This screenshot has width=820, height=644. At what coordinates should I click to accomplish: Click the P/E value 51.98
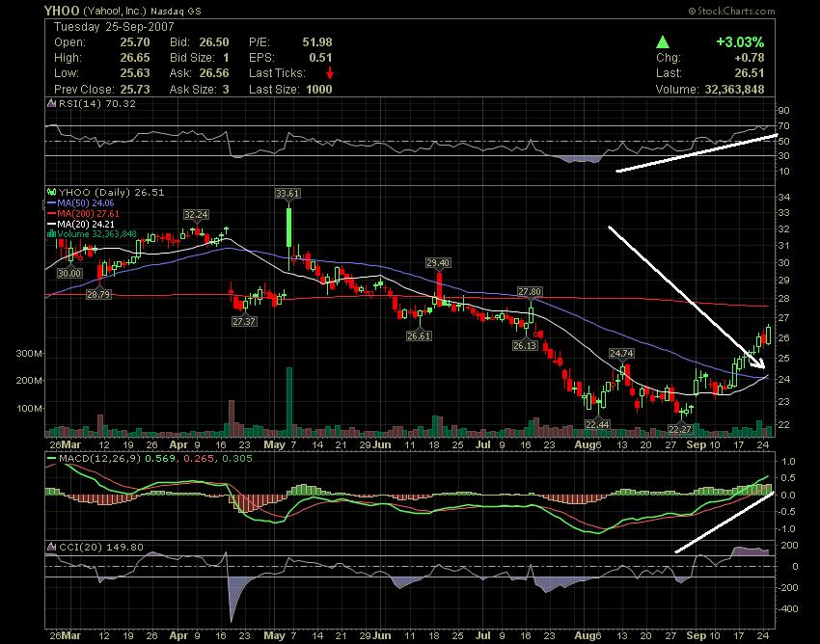click(317, 42)
